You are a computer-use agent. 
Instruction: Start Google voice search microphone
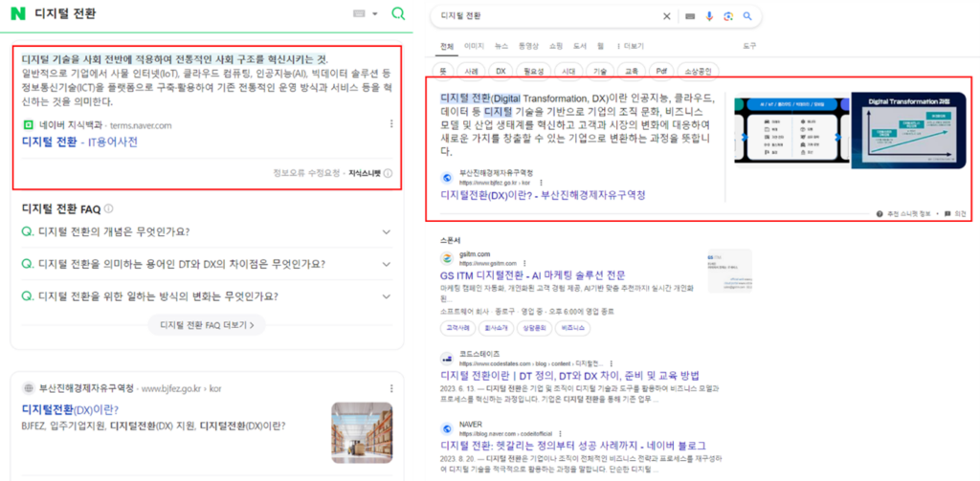pyautogui.click(x=709, y=16)
